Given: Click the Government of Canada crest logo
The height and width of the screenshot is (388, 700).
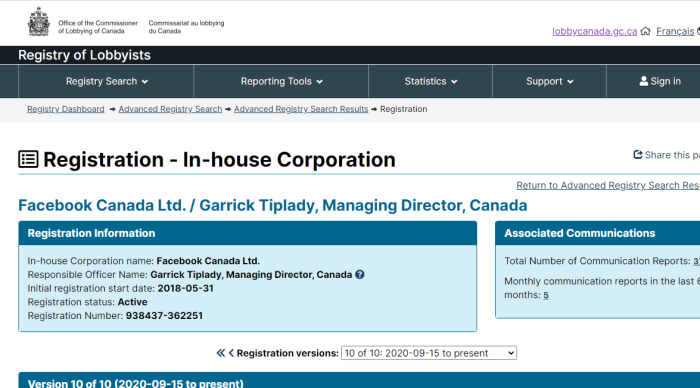Looking at the screenshot, I should 39,21.
